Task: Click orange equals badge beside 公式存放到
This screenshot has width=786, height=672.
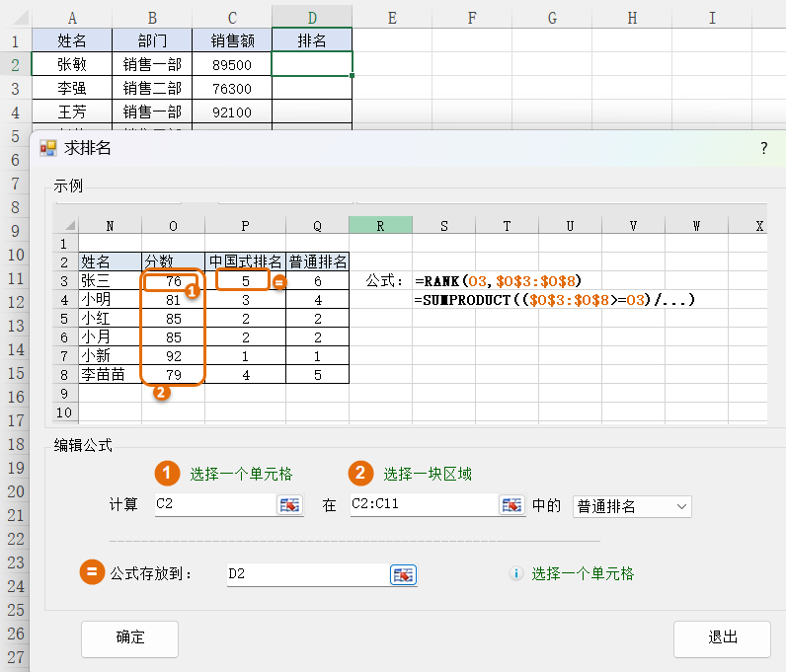Action: click(92, 573)
